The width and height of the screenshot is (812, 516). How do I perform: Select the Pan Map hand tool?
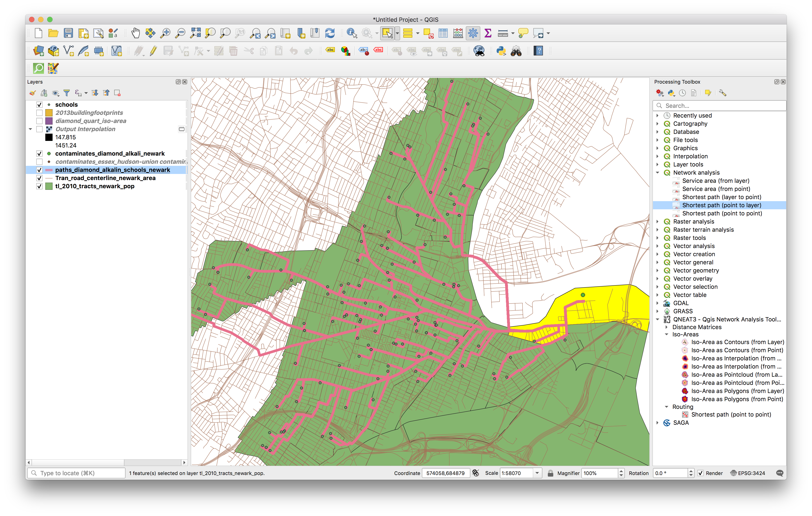tap(135, 33)
